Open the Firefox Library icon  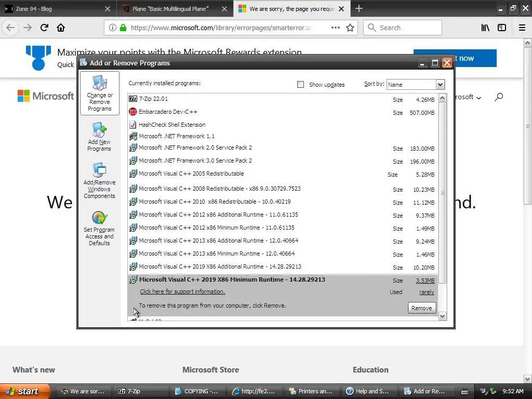[x=485, y=28]
